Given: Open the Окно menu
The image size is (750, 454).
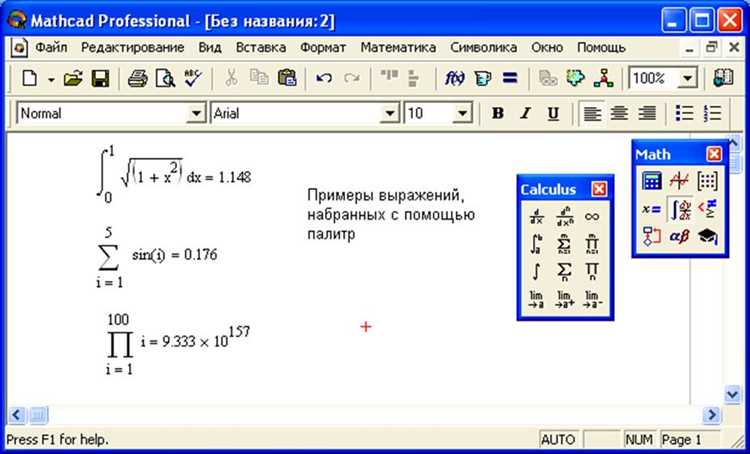Looking at the screenshot, I should click(x=547, y=48).
